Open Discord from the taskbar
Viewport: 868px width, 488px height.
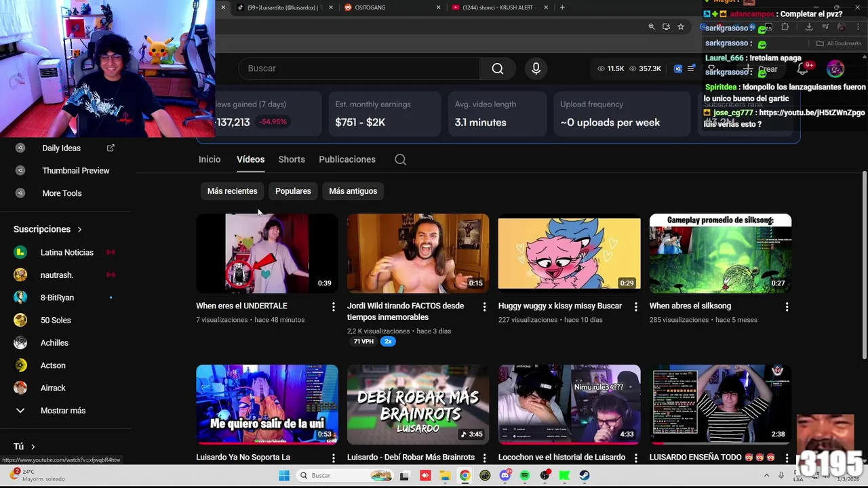[505, 476]
